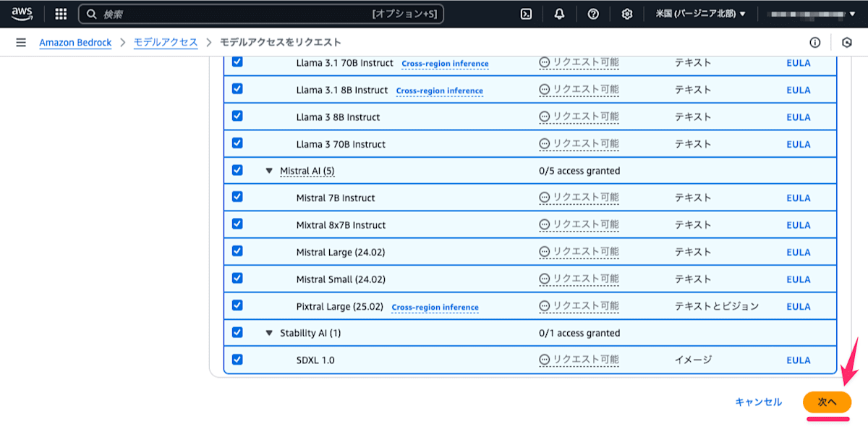This screenshot has width=868, height=427.
Task: Open Cross-region inference for Pixtral Large
Action: [x=435, y=307]
